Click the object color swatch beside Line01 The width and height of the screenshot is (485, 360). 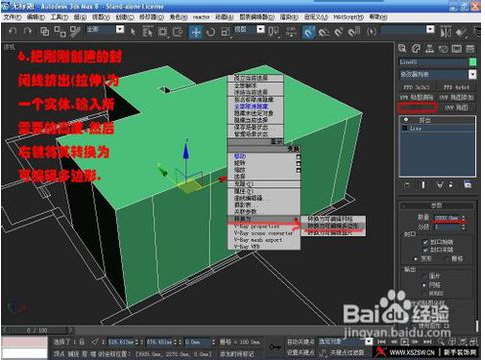[x=473, y=62]
